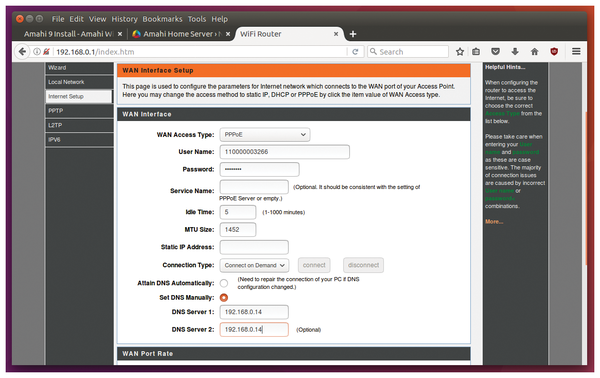600x378 pixels.
Task: Click the address bar showing 192.168.0.1
Action: (199, 52)
